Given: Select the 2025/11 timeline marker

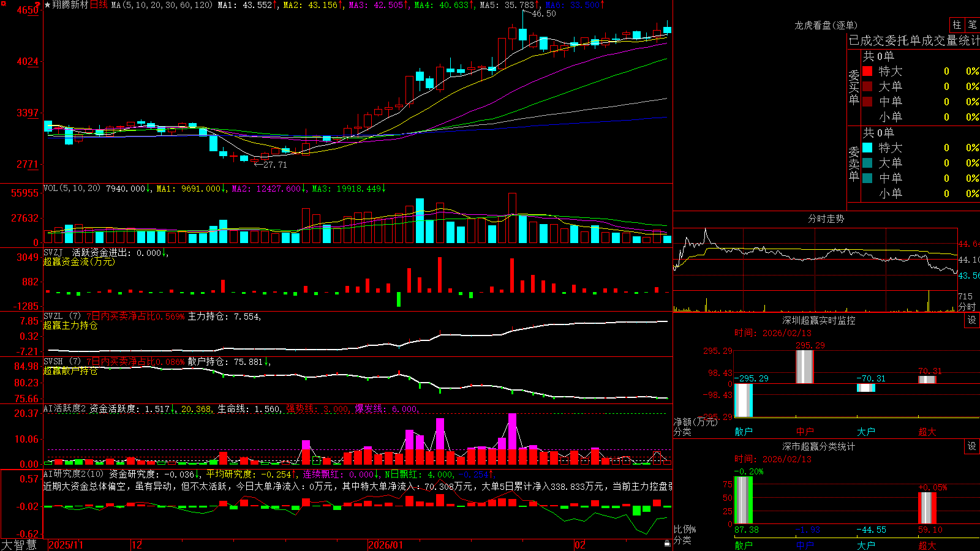Looking at the screenshot, I should (x=66, y=545).
